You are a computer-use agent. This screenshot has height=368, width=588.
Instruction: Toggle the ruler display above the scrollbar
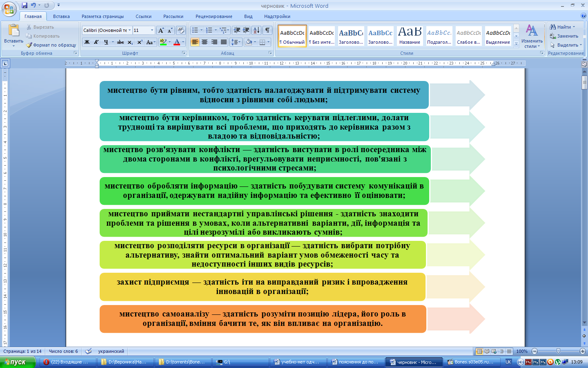point(584,64)
